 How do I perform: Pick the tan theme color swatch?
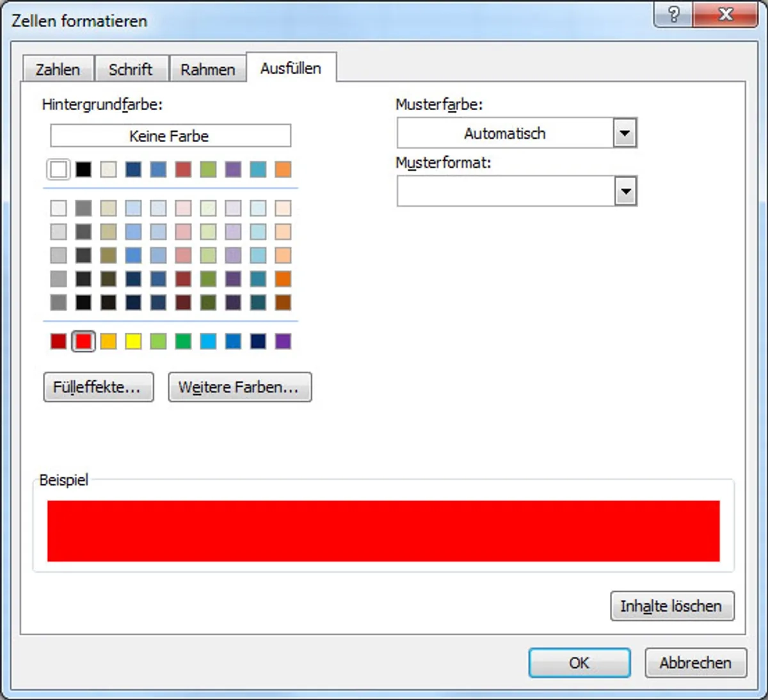[108, 170]
